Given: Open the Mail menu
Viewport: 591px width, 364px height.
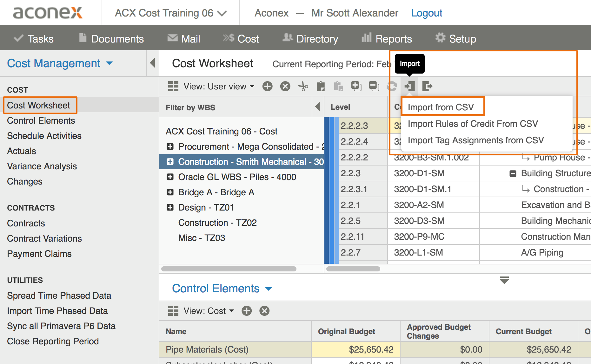Looking at the screenshot, I should point(183,39).
